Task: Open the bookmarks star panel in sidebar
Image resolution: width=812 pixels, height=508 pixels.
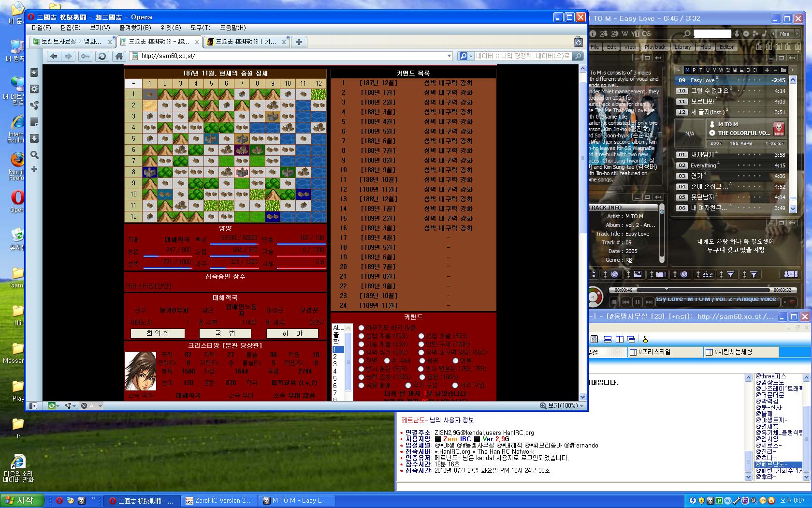Action: click(x=34, y=73)
